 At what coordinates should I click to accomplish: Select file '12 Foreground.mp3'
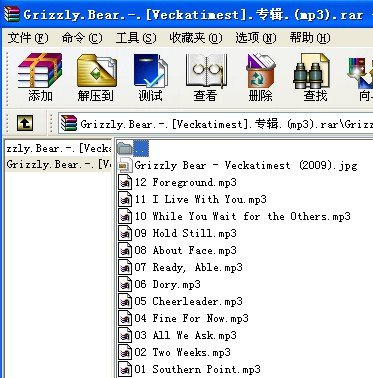tap(186, 182)
